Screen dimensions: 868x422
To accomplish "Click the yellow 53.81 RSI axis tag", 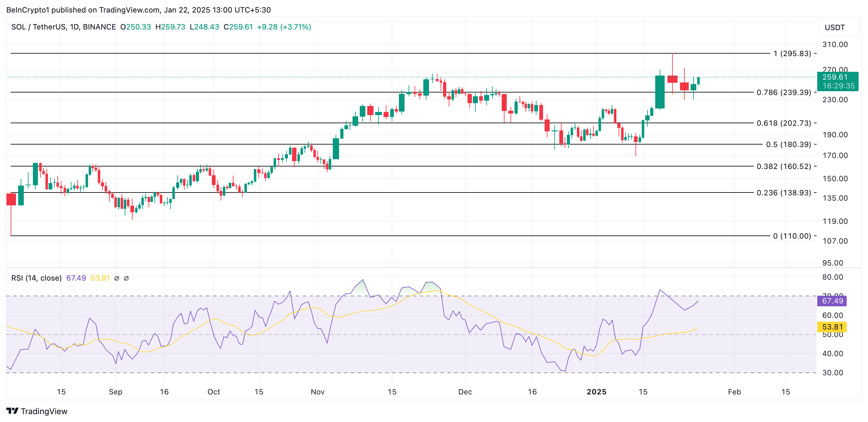I will point(832,327).
